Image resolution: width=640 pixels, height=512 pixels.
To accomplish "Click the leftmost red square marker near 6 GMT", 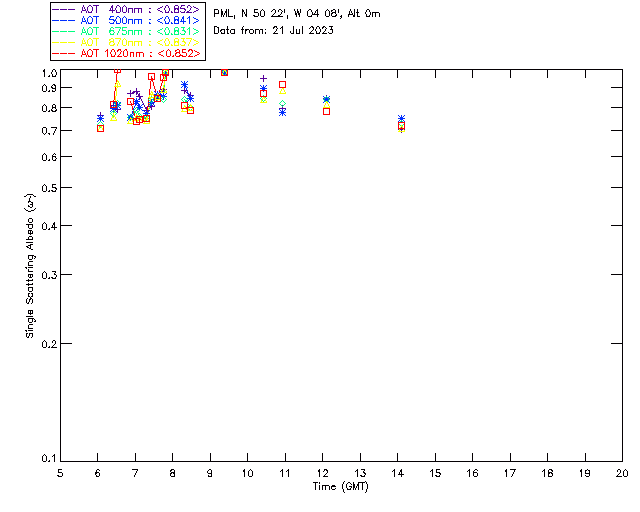I will [100, 128].
